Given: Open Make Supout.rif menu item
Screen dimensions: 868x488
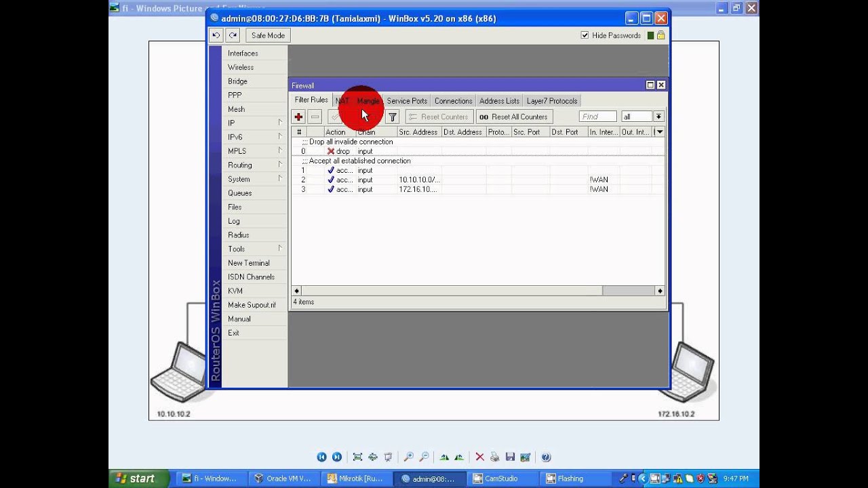Looking at the screenshot, I should click(254, 305).
